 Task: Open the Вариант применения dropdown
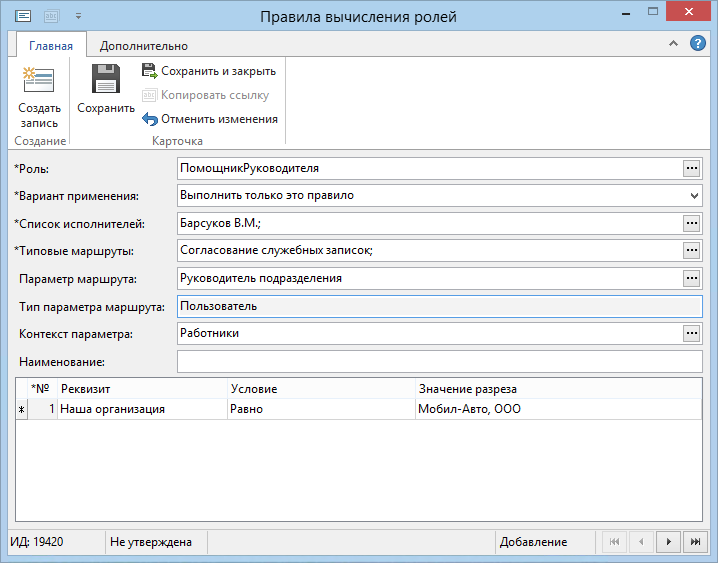694,195
